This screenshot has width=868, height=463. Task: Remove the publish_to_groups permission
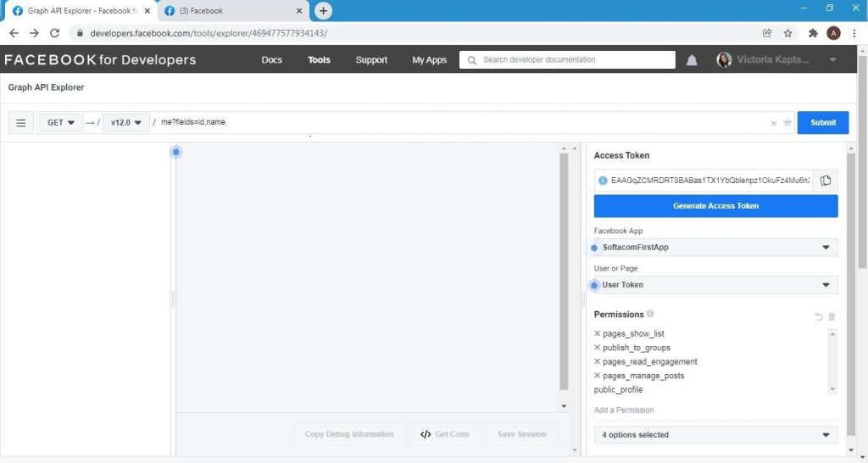pyautogui.click(x=598, y=348)
